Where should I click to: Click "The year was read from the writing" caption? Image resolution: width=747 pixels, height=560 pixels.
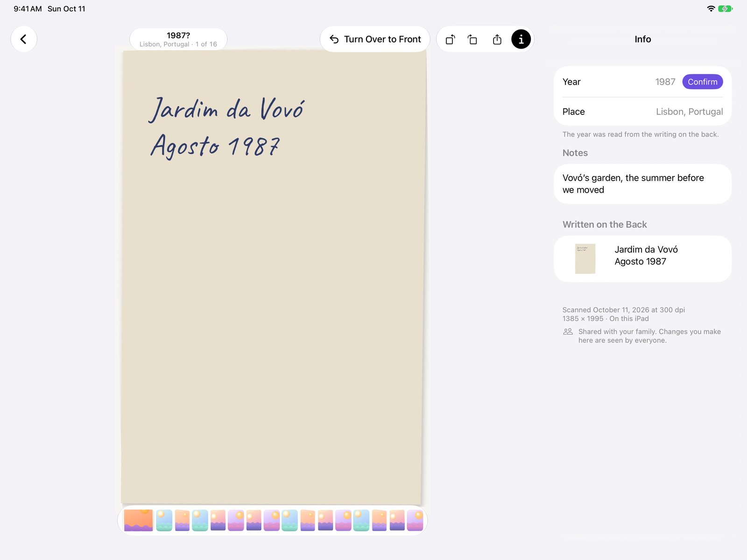coord(640,134)
